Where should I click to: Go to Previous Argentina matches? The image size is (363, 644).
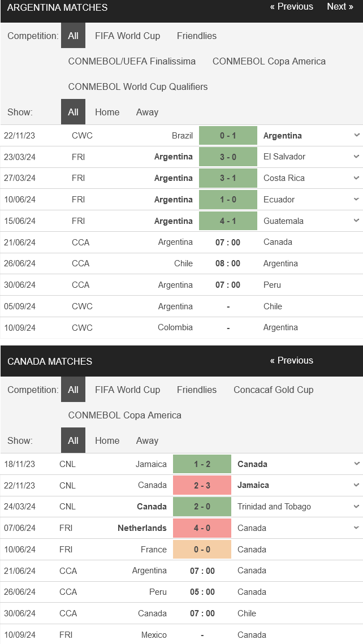tap(291, 7)
